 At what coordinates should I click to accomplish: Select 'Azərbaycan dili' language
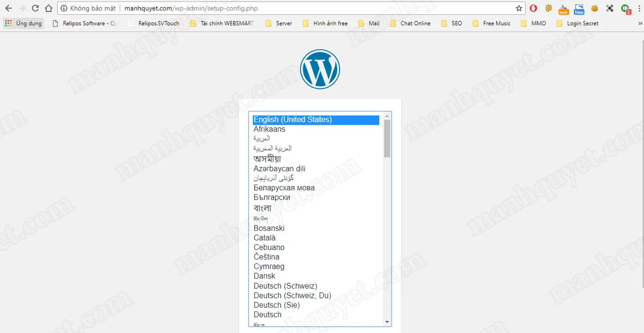[x=316, y=169]
